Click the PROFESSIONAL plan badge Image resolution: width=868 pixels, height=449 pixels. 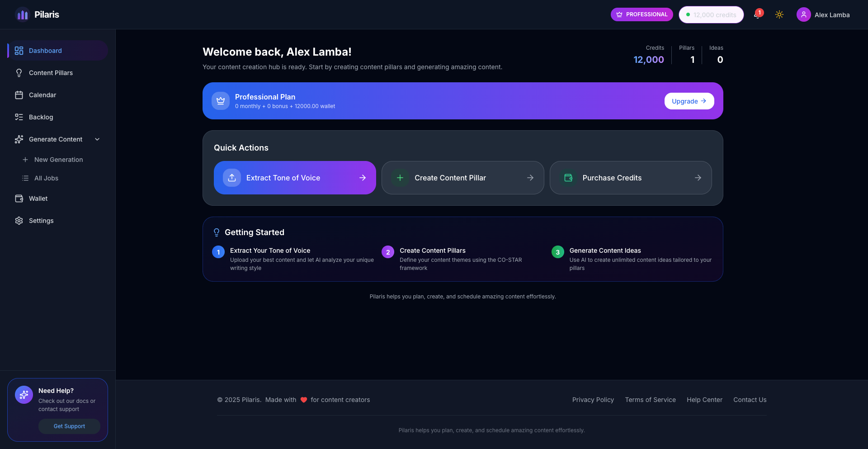(642, 14)
